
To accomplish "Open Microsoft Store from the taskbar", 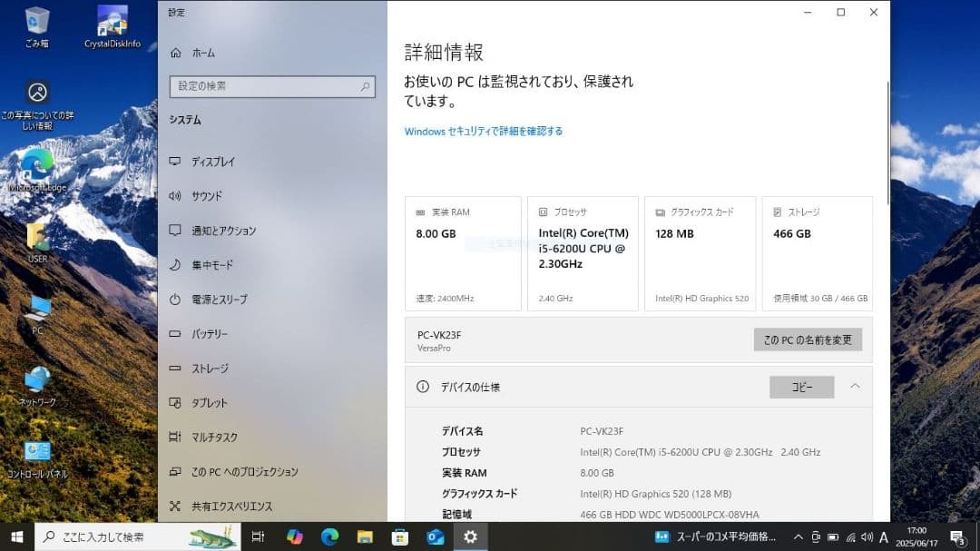I will click(398, 536).
